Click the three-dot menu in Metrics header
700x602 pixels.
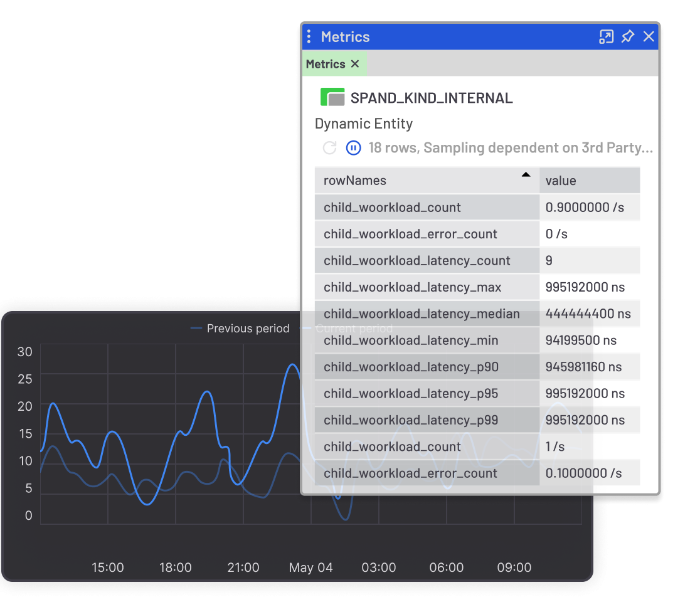309,37
